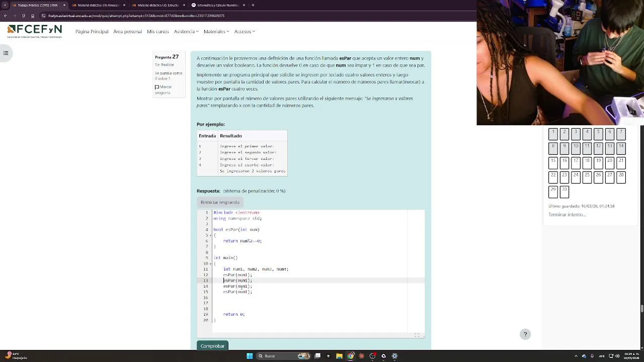Jump to question 18 in navigation
This screenshot has height=362, width=644.
pyautogui.click(x=587, y=163)
